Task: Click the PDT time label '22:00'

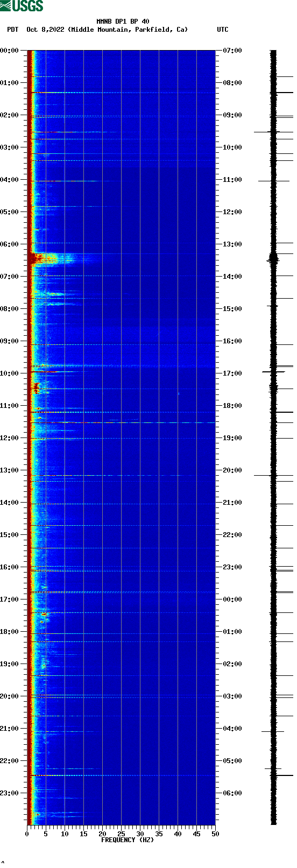Action: tap(10, 761)
